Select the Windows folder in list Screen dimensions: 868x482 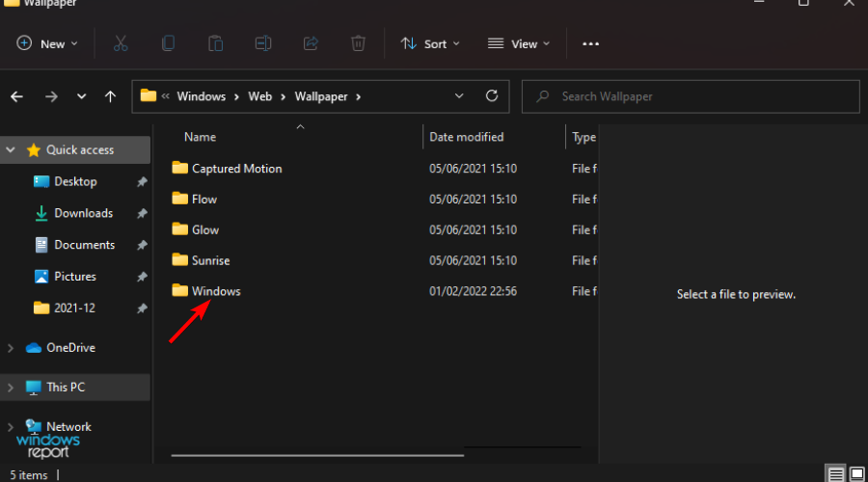(216, 291)
